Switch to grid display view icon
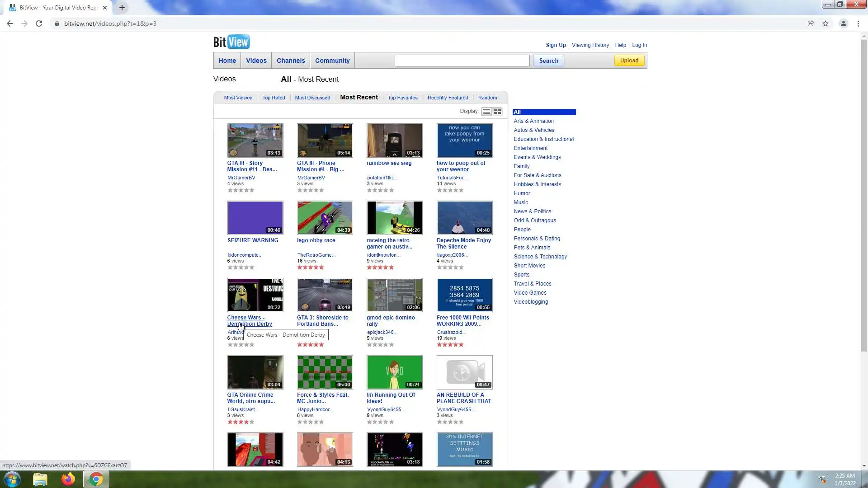The image size is (868, 488). tap(497, 112)
